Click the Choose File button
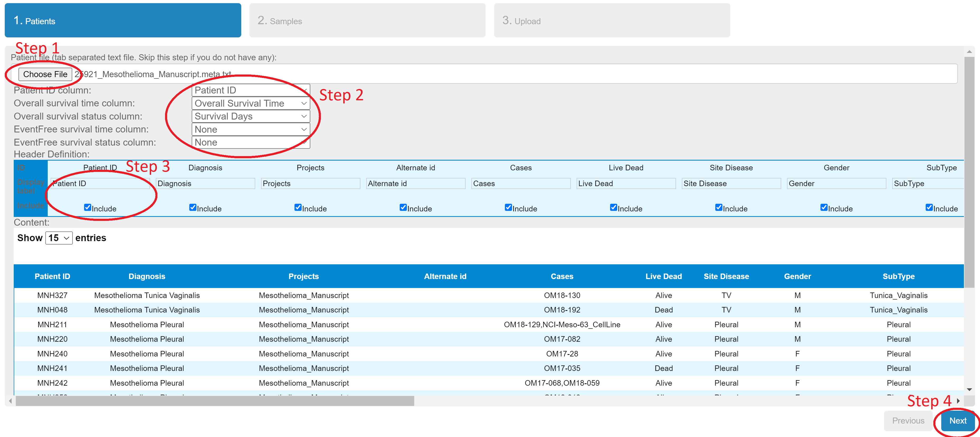Image resolution: width=980 pixels, height=437 pixels. [45, 74]
